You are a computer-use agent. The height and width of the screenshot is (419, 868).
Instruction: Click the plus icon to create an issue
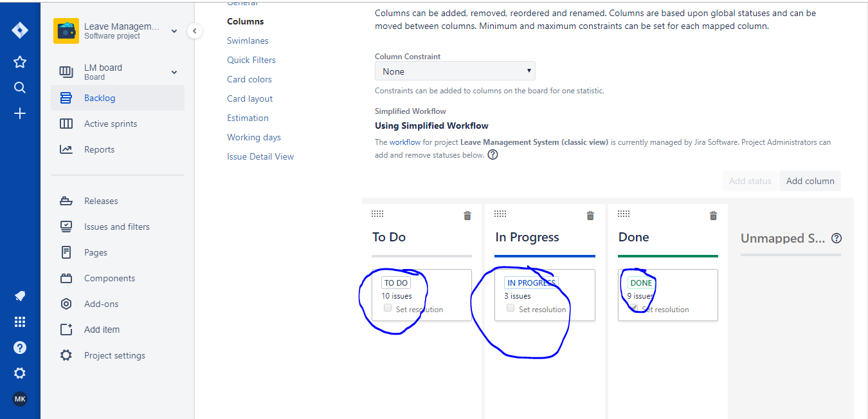click(x=19, y=113)
